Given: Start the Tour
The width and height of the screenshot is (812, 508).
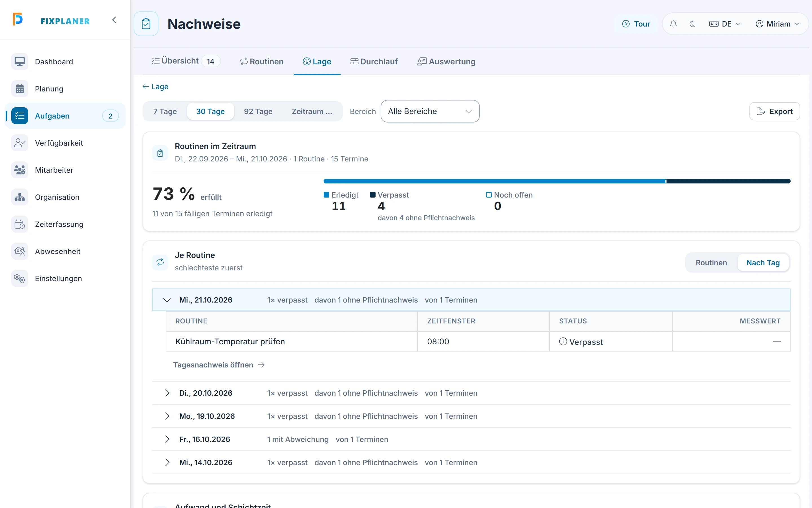Looking at the screenshot, I should click(x=636, y=24).
